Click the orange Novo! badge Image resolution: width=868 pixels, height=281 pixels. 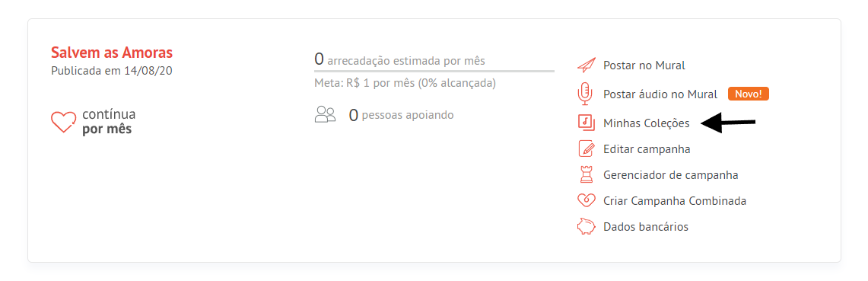coord(749,94)
